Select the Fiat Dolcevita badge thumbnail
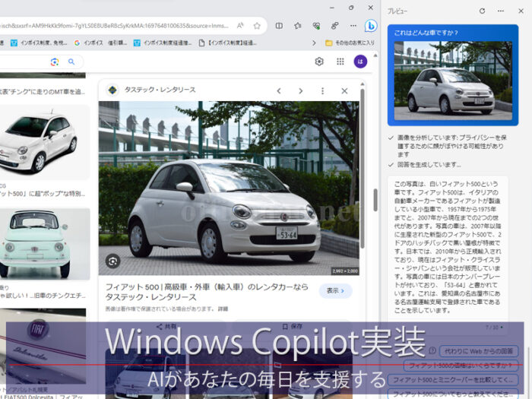This screenshot has width=532, height=399. click(x=43, y=346)
